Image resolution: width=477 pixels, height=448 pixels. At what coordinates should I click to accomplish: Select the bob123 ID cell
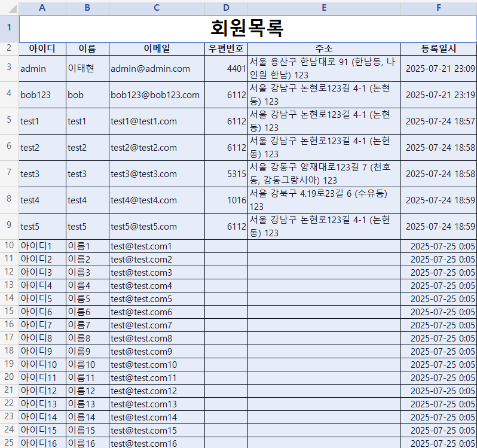click(42, 95)
